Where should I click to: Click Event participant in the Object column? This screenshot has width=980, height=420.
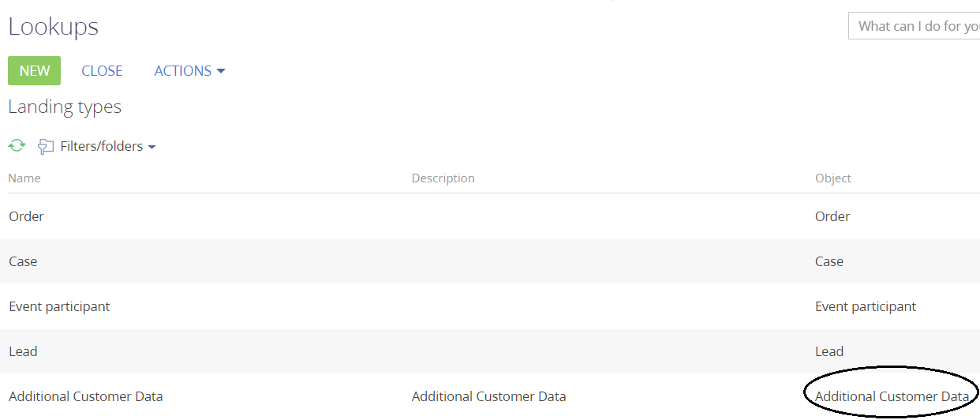(x=866, y=306)
